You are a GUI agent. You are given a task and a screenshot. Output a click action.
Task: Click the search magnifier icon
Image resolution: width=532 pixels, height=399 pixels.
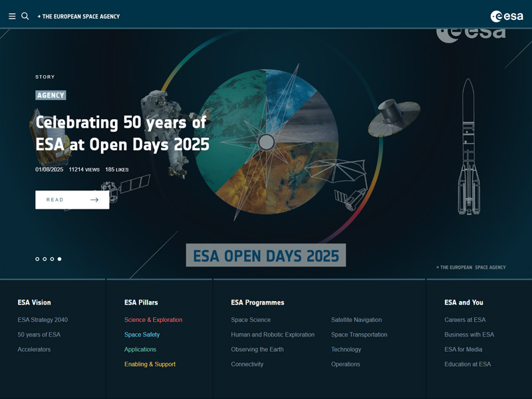[25, 16]
